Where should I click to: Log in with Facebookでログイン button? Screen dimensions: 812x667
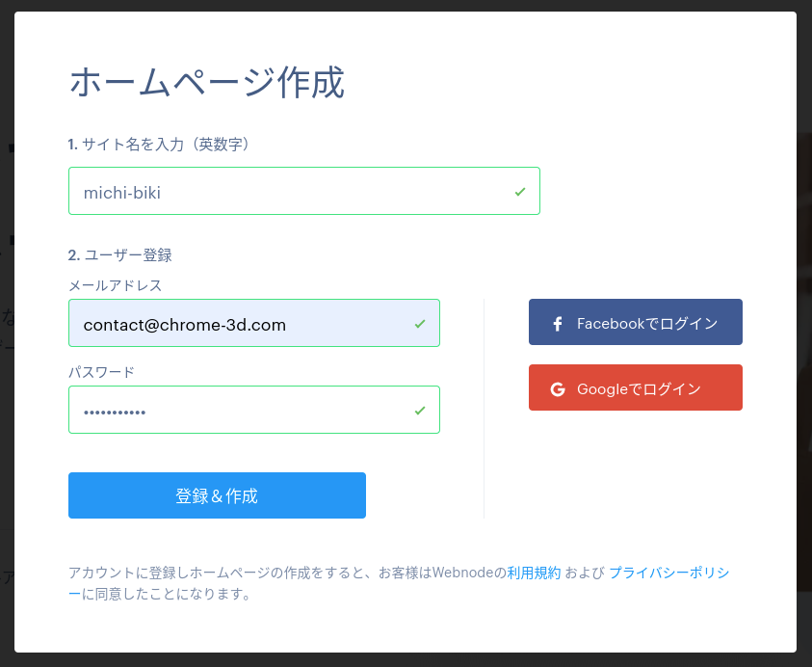pyautogui.click(x=636, y=322)
